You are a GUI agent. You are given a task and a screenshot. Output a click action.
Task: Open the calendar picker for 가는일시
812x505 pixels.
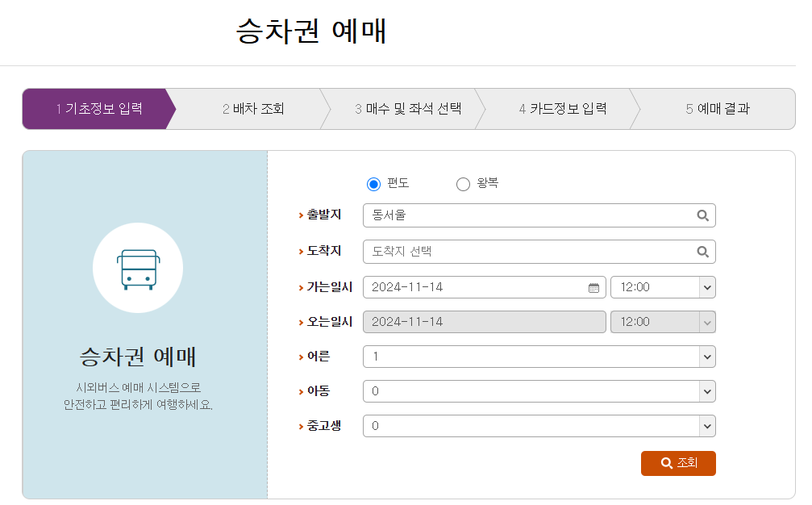[593, 287]
